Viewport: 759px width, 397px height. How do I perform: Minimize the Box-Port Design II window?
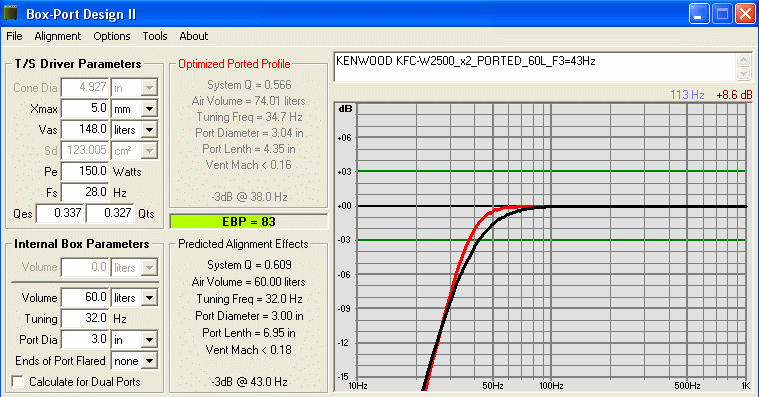pos(698,14)
